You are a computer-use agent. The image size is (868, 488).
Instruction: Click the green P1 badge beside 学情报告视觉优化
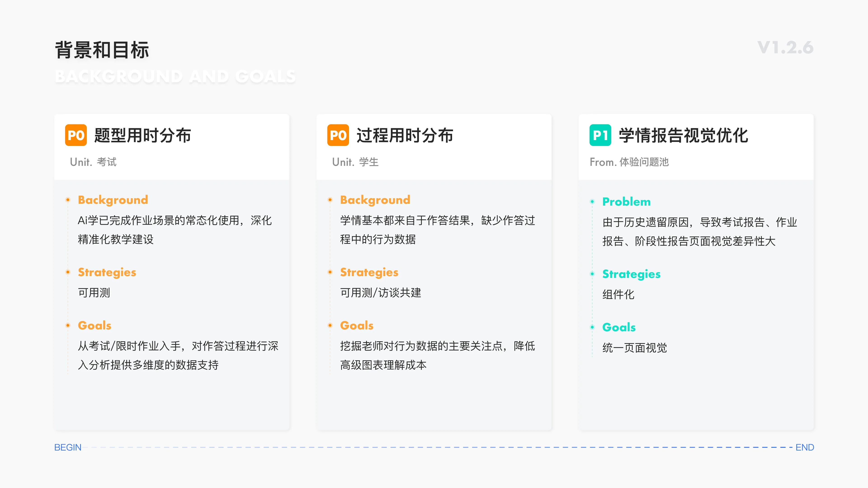click(600, 135)
